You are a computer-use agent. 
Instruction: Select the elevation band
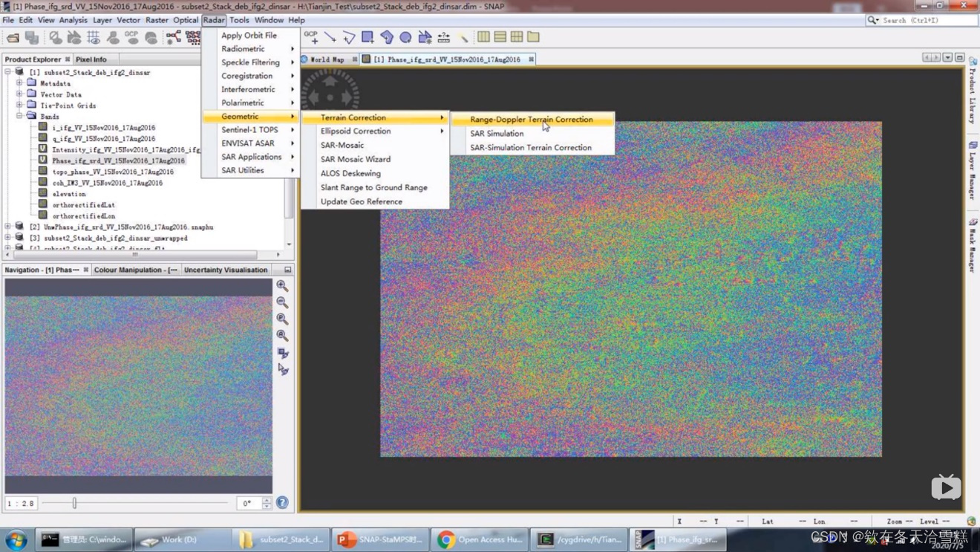tap(69, 194)
